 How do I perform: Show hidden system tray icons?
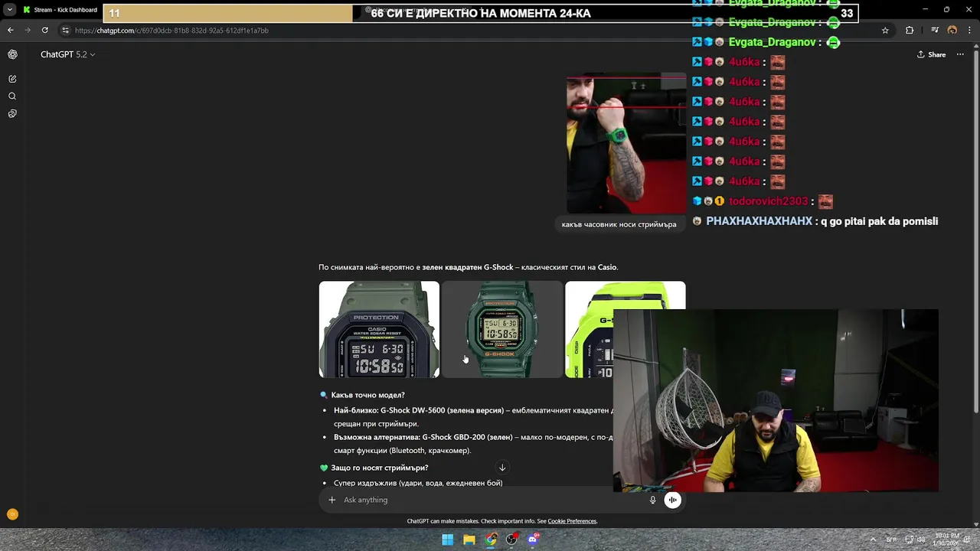pos(873,540)
